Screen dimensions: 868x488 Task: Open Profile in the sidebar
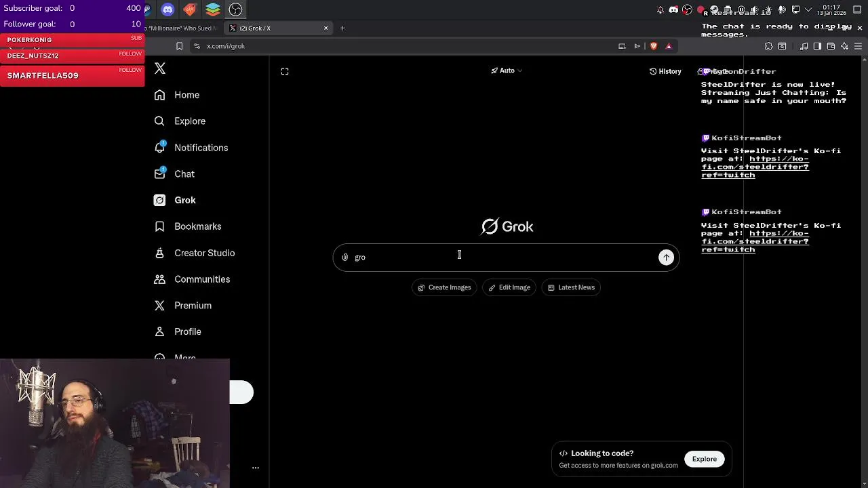tap(178, 332)
